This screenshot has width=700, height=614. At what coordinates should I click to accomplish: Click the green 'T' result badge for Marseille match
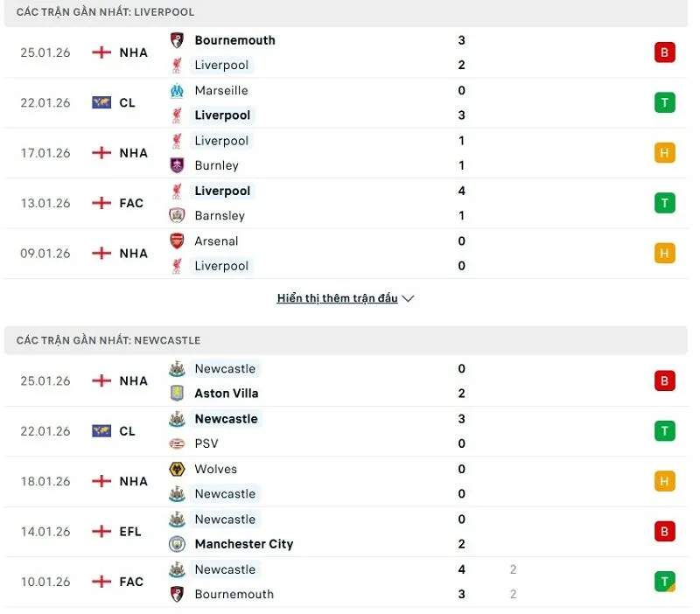pos(665,102)
